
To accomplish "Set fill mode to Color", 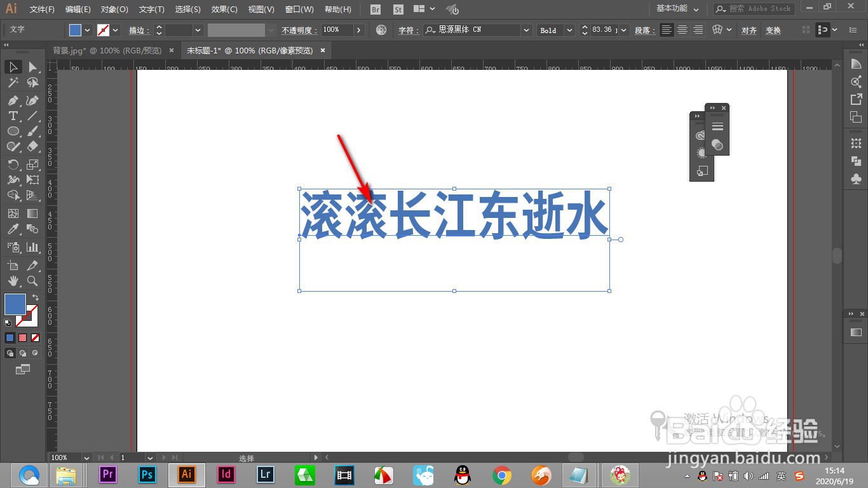I will pos(10,338).
